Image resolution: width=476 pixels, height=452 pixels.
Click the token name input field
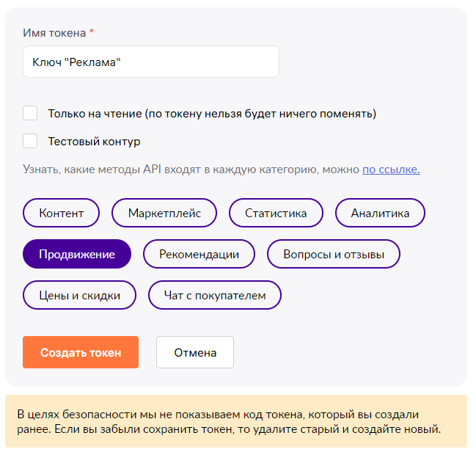[x=150, y=62]
